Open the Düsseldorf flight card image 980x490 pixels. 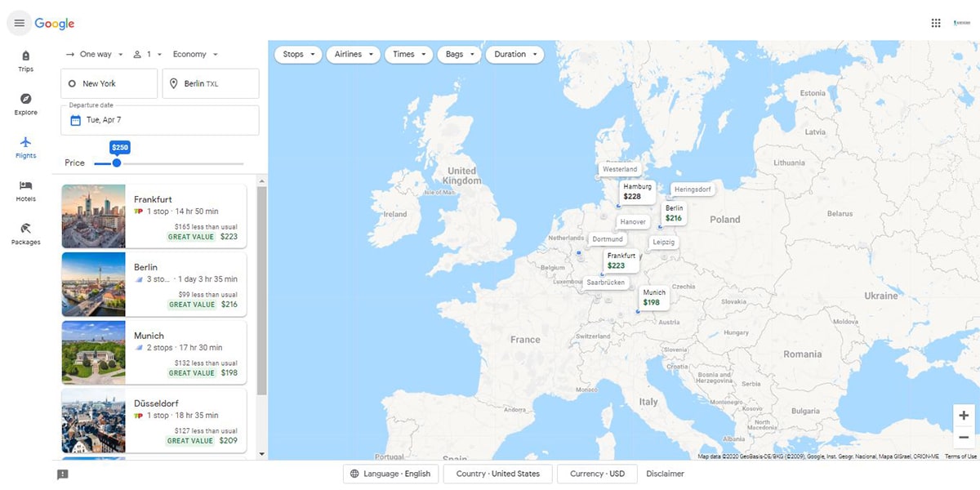point(93,421)
